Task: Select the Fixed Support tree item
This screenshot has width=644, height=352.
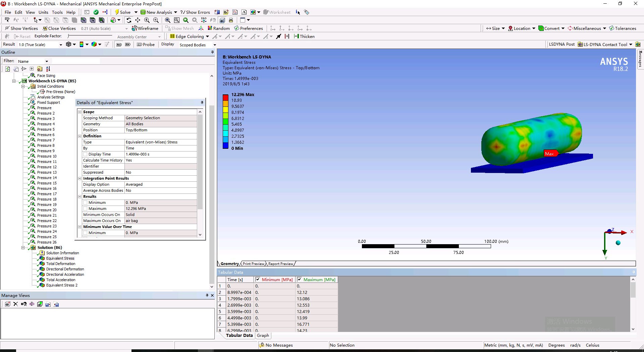Action: pos(49,102)
